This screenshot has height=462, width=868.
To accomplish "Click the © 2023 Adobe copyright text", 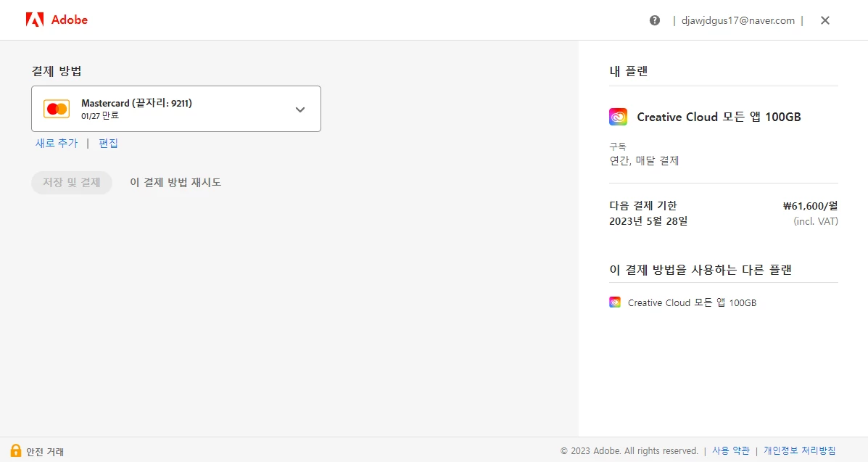I will click(x=629, y=451).
